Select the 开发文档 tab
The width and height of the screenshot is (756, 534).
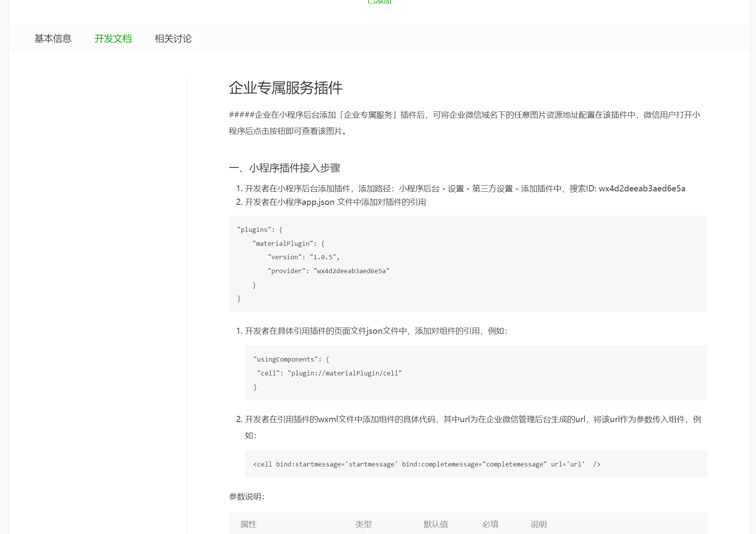click(113, 39)
